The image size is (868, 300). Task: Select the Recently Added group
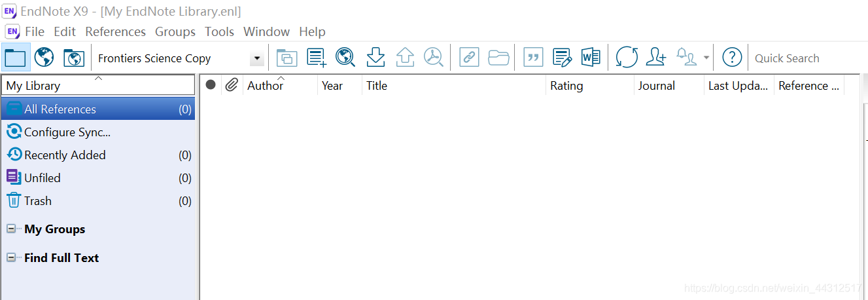tap(98, 155)
